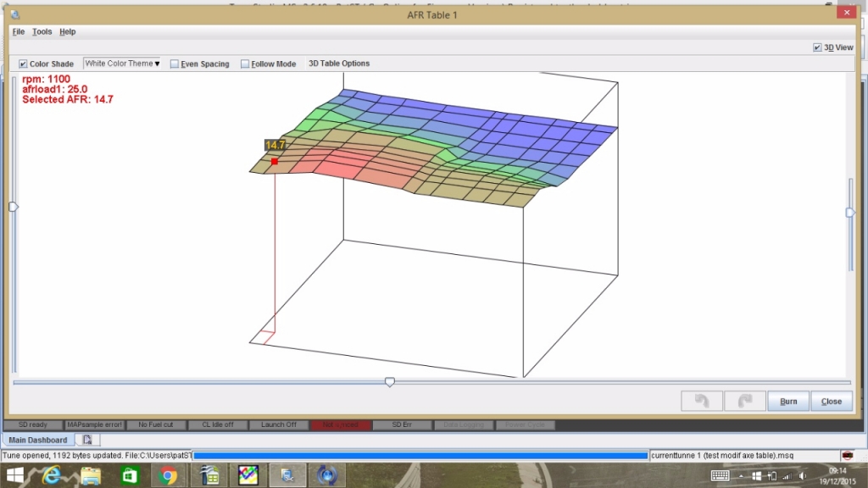Click the horizontal rotation slider handle
868x488 pixels.
(390, 382)
